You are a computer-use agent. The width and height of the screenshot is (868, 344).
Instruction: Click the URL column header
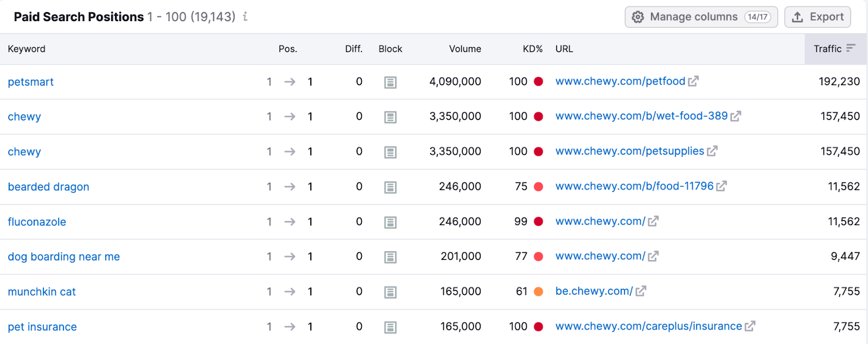point(564,49)
